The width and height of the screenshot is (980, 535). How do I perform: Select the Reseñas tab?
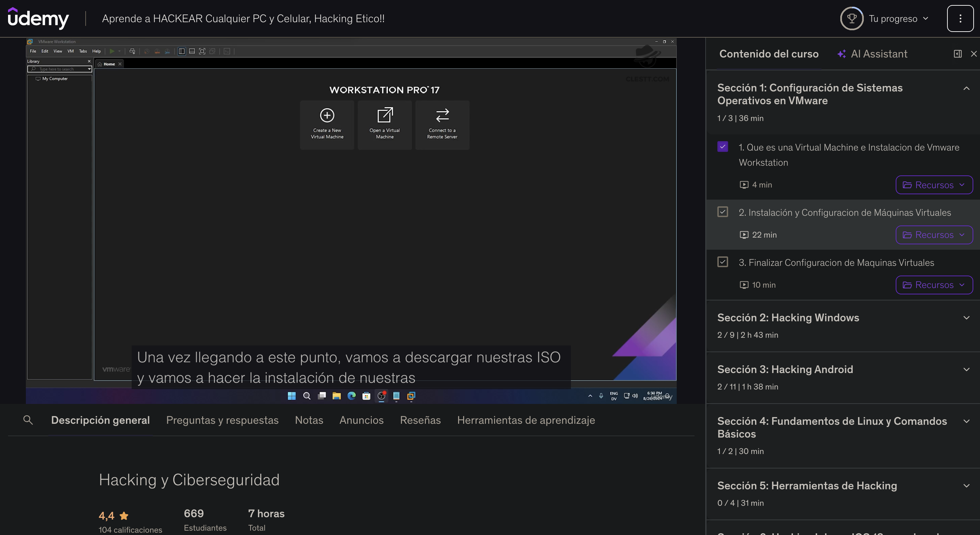tap(420, 420)
